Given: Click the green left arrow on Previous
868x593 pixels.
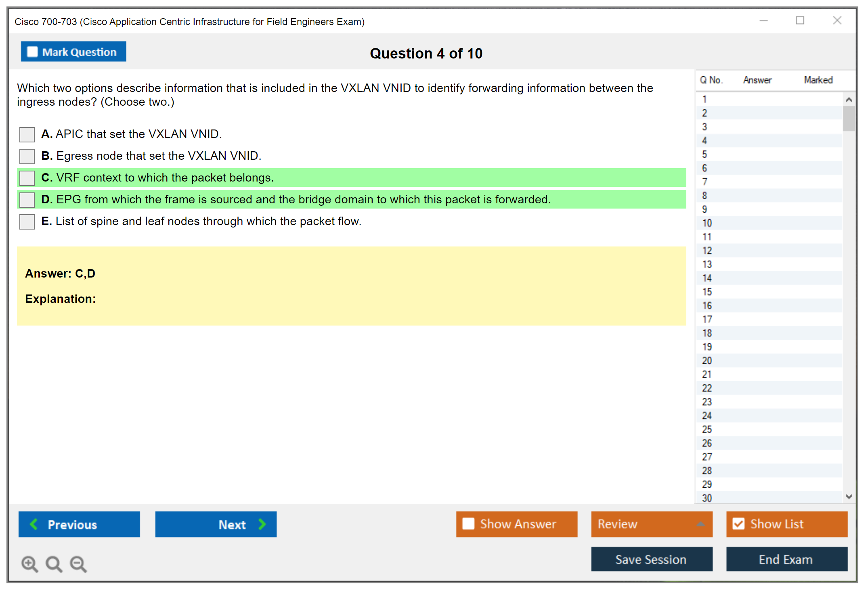Looking at the screenshot, I should 34,524.
